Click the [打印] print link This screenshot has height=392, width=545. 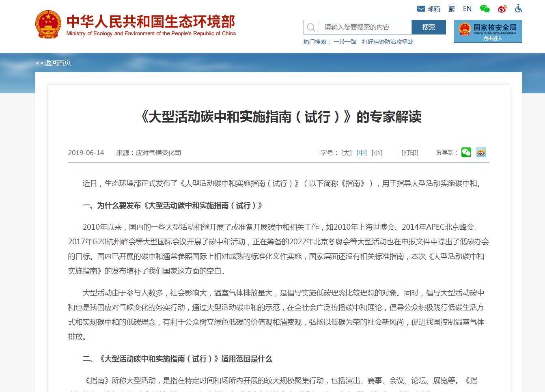410,153
